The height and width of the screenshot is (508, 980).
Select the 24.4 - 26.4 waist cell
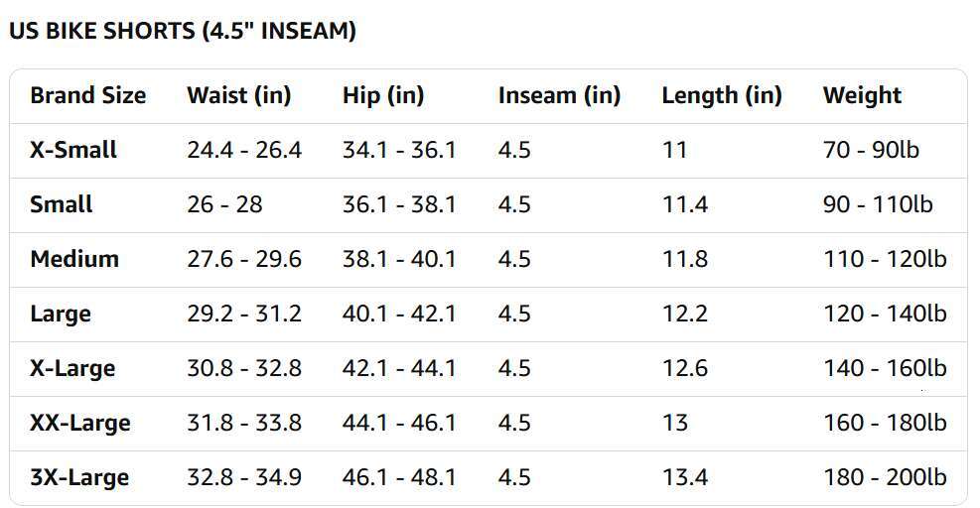point(244,151)
